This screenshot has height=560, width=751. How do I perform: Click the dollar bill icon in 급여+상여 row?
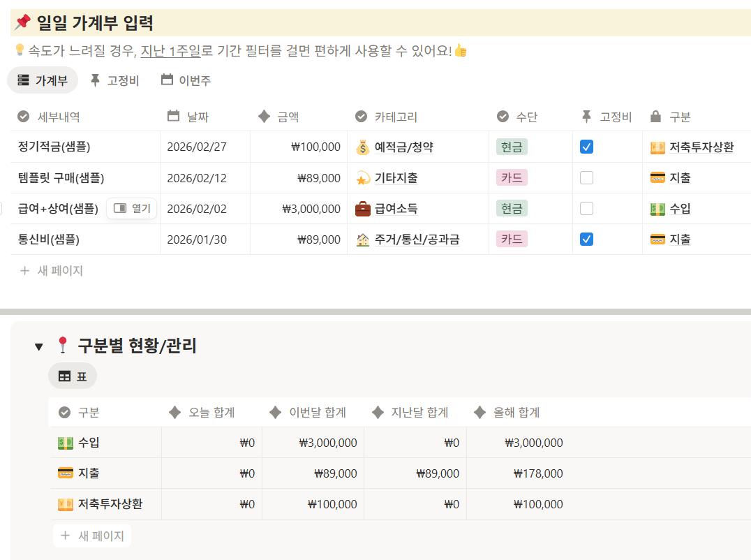point(657,209)
